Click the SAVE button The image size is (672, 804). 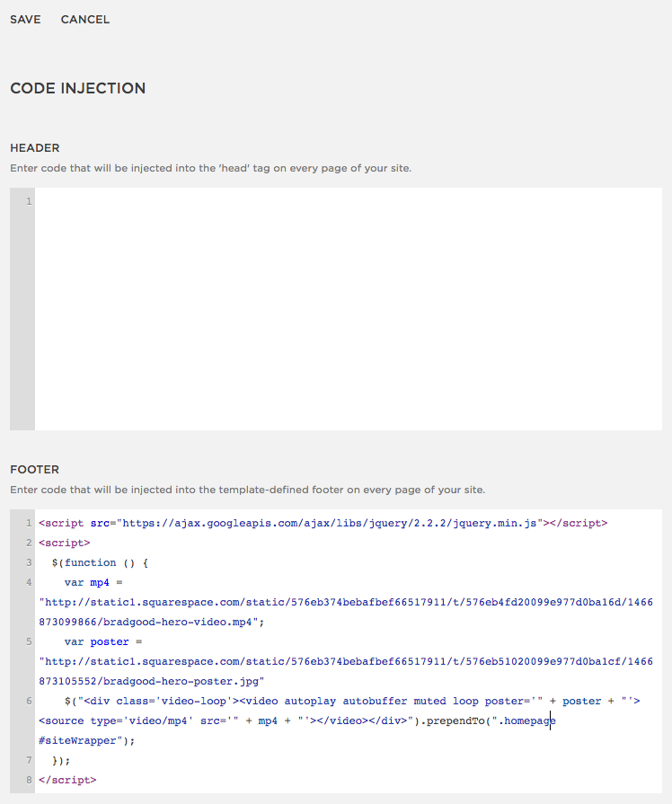click(25, 20)
